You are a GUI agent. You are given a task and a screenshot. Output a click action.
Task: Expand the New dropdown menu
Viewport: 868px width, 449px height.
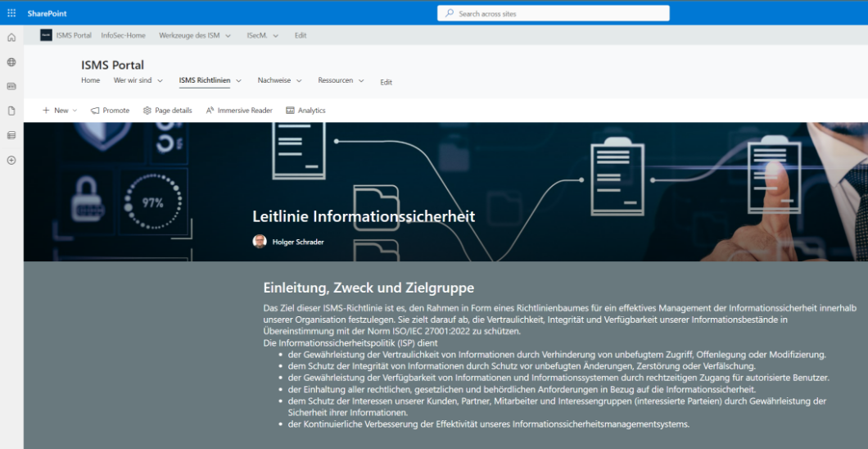click(x=60, y=110)
